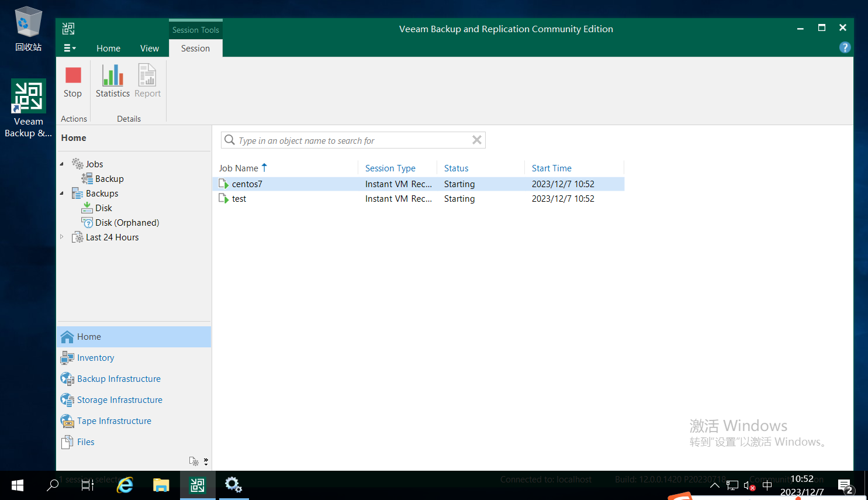Open the Home view pane
Image resolution: width=868 pixels, height=500 pixels.
[134, 337]
